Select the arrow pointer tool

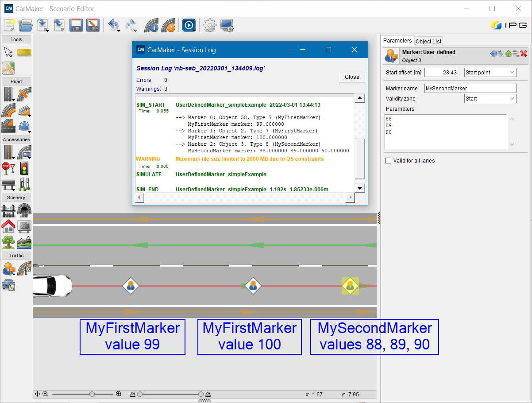8,52
